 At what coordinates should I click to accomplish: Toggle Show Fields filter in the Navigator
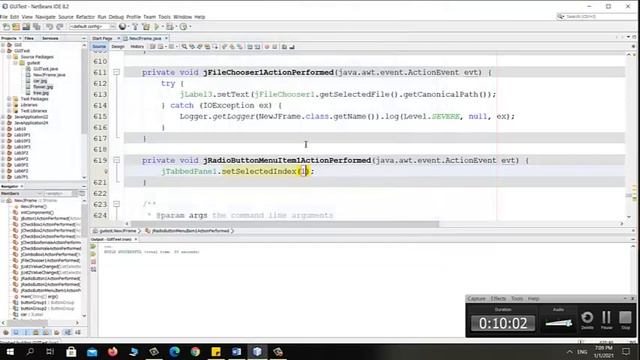16,333
